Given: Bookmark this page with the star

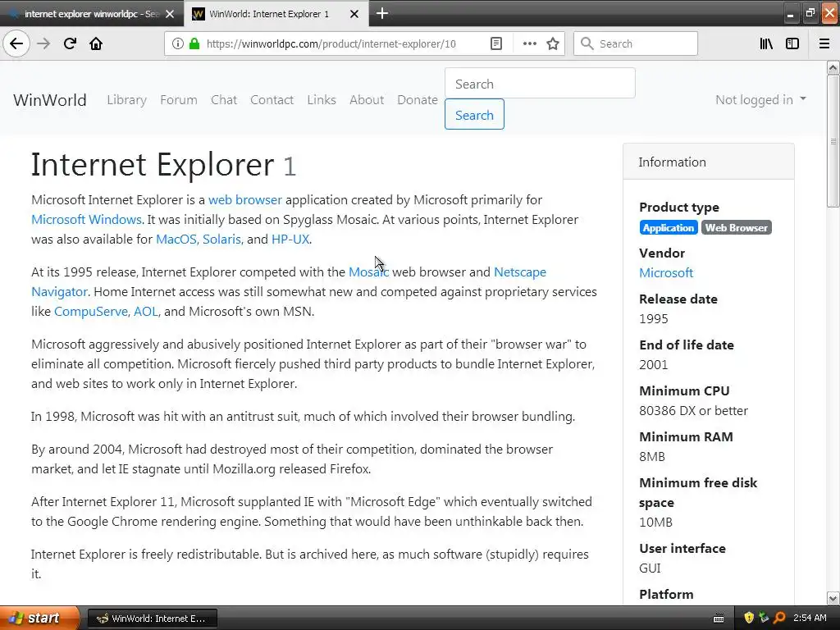Looking at the screenshot, I should click(553, 43).
